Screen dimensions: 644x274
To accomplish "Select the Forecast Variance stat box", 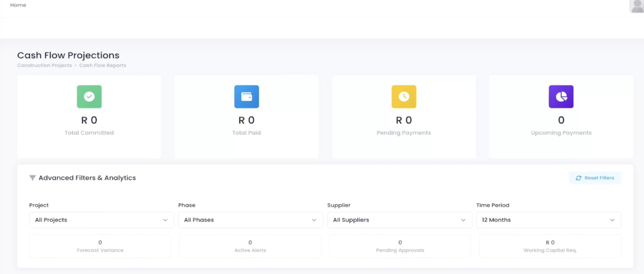I will [x=100, y=246].
